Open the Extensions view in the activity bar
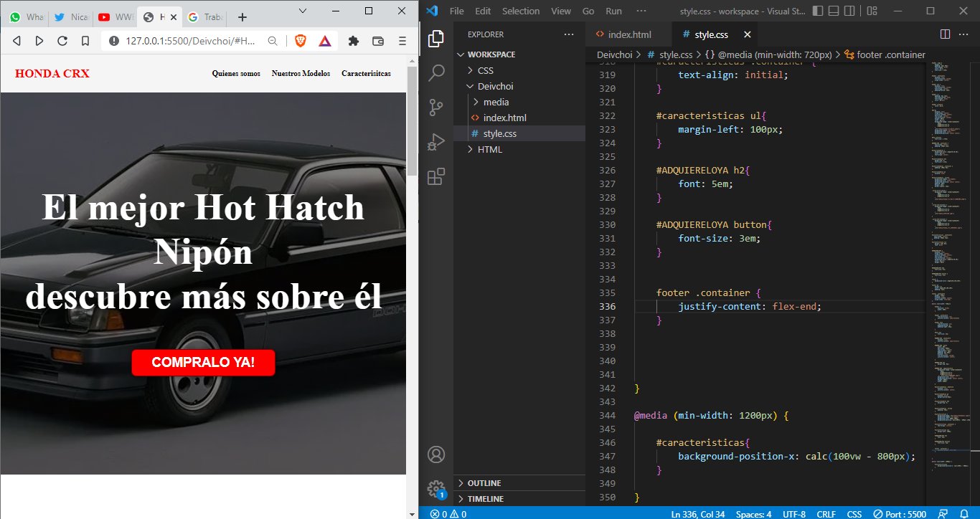 point(436,176)
